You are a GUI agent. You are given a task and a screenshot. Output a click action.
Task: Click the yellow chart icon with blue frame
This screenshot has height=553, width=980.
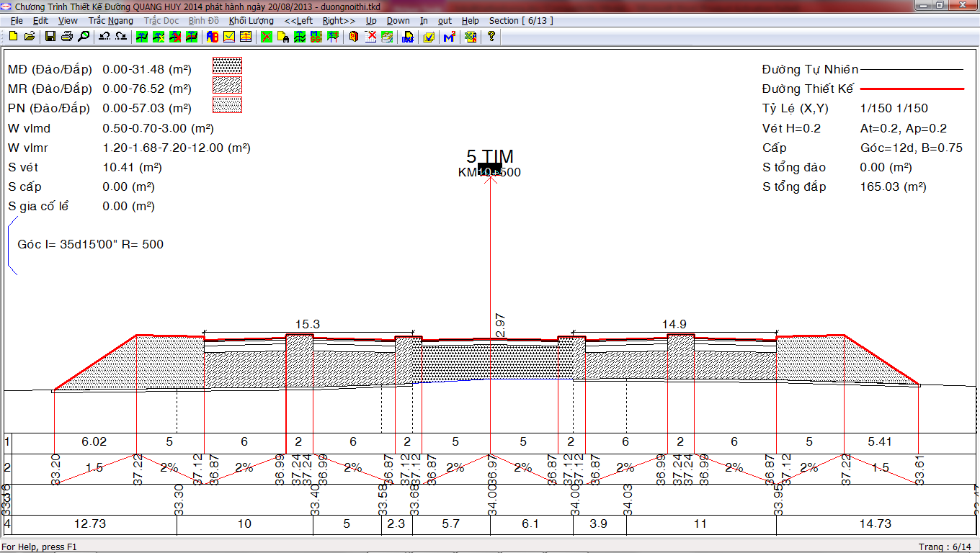click(229, 36)
